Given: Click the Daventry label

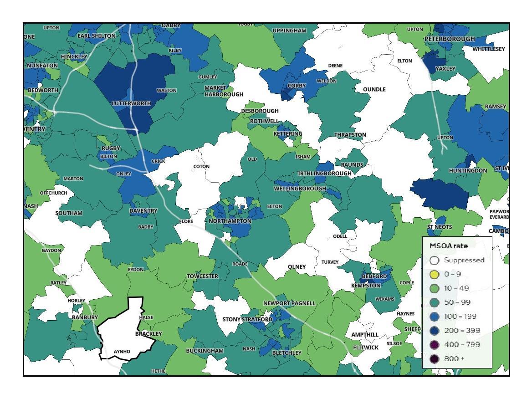Looking at the screenshot, I should [143, 211].
